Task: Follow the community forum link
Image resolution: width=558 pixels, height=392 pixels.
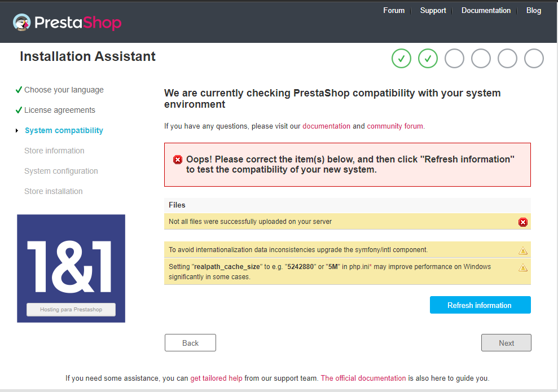Action: pos(395,126)
